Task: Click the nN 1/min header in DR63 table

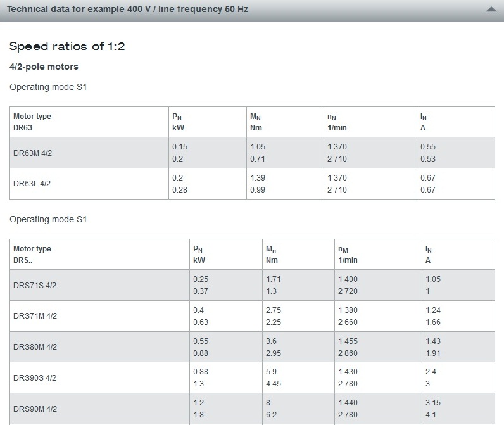Action: [337, 122]
